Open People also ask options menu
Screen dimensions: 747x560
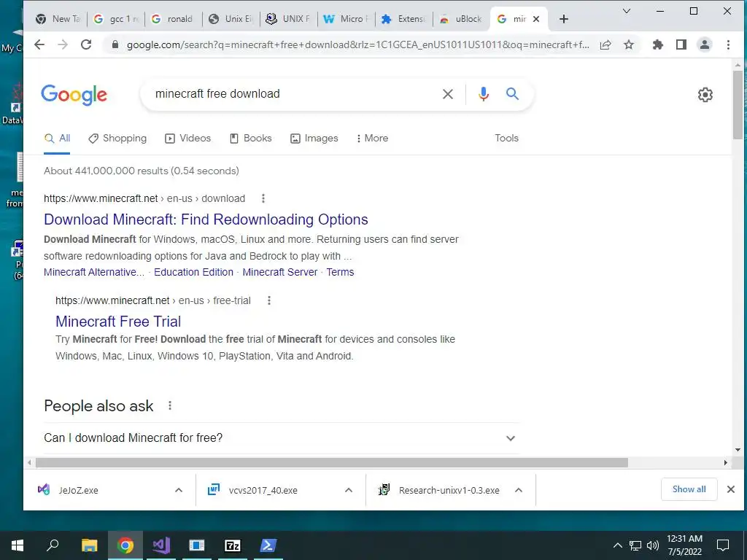pyautogui.click(x=169, y=405)
